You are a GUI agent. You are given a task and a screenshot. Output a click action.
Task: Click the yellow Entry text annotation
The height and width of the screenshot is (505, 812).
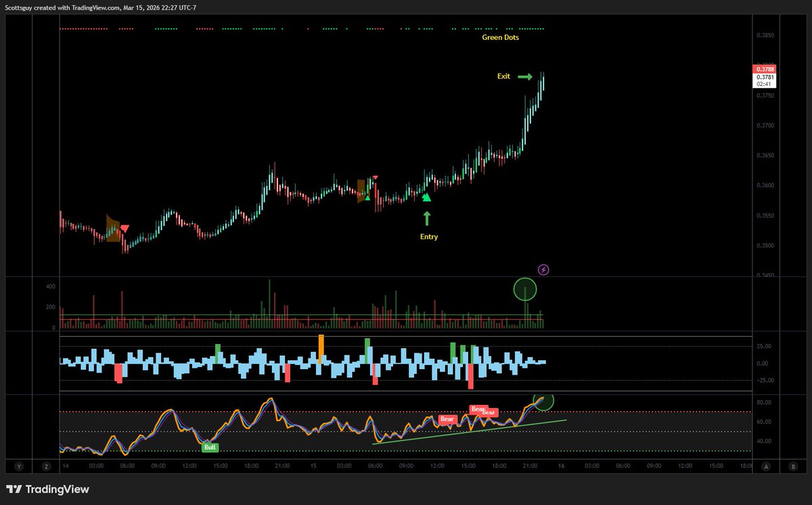429,237
